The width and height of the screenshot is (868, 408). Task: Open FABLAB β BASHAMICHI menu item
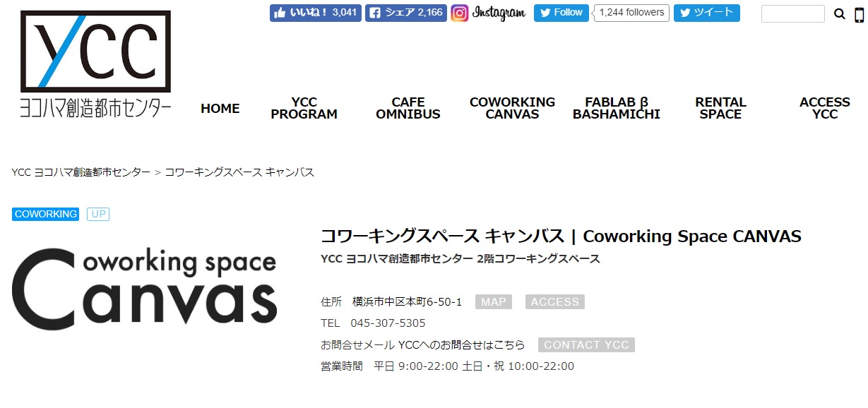pyautogui.click(x=616, y=109)
